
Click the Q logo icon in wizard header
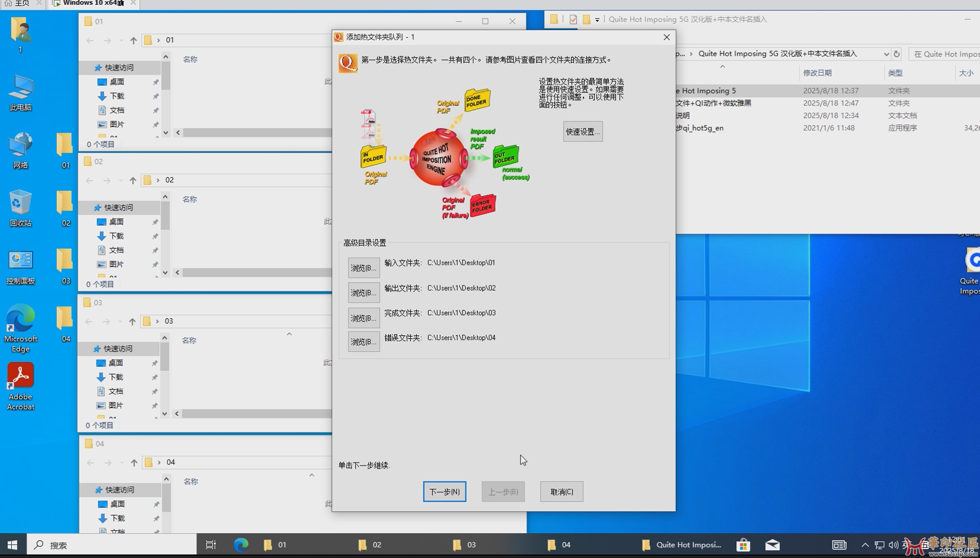click(348, 63)
